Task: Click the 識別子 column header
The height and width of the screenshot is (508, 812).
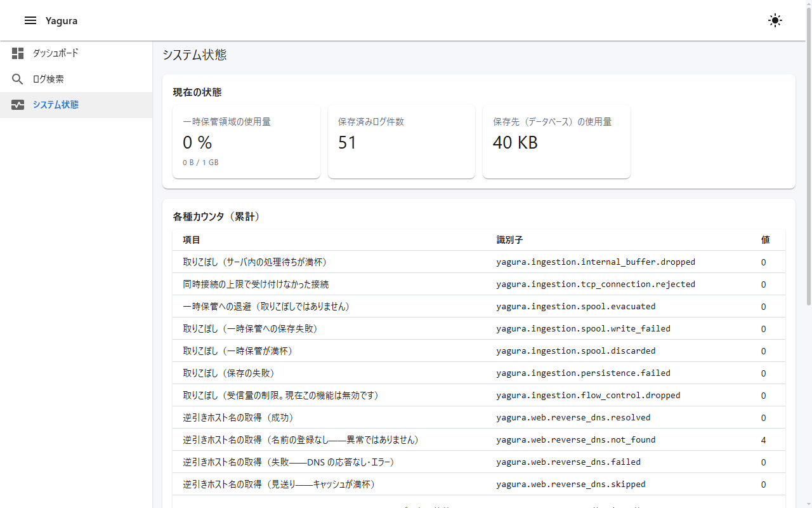Action: point(509,240)
